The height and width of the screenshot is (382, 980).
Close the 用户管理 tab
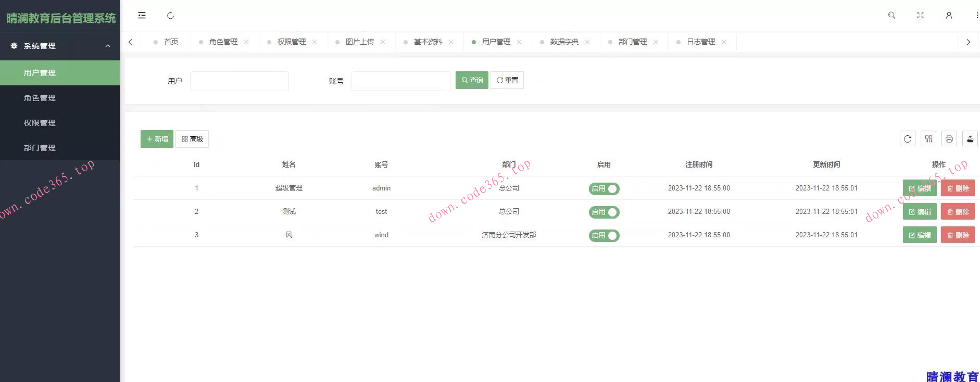519,42
